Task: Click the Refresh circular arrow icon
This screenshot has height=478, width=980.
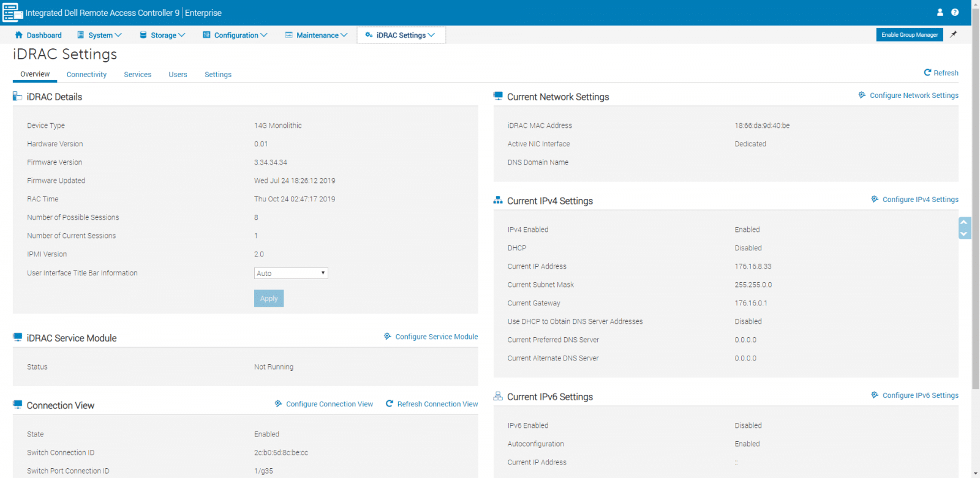Action: pyautogui.click(x=927, y=72)
